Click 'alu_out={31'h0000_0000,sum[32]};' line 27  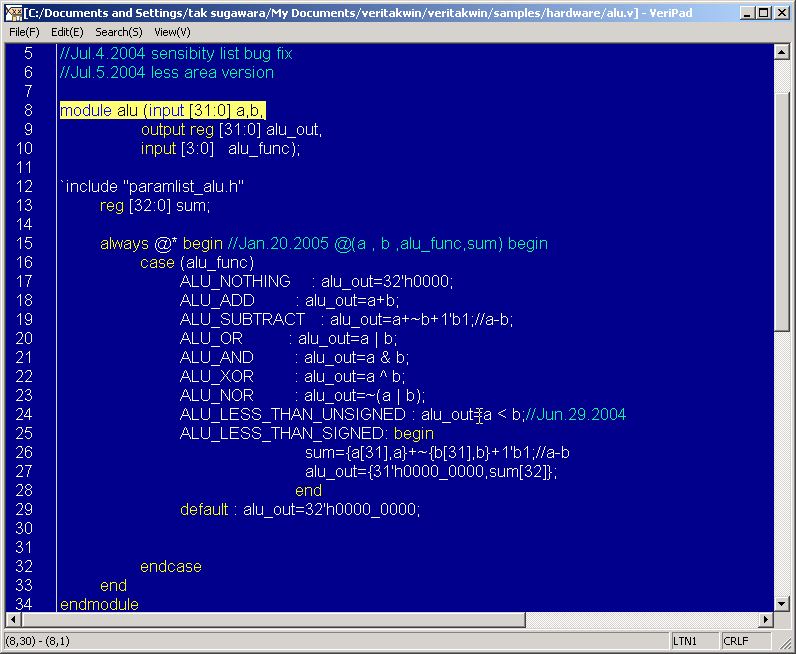(431, 471)
